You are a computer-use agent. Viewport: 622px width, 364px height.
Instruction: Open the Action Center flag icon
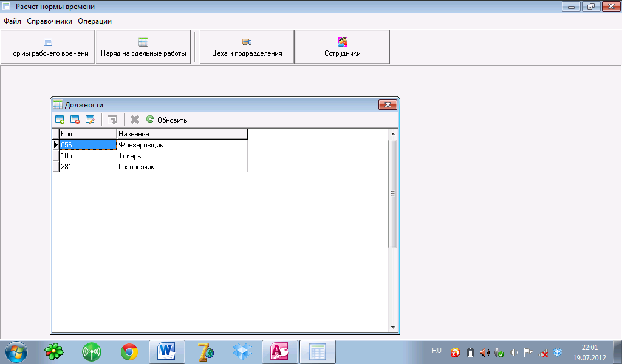point(528,352)
